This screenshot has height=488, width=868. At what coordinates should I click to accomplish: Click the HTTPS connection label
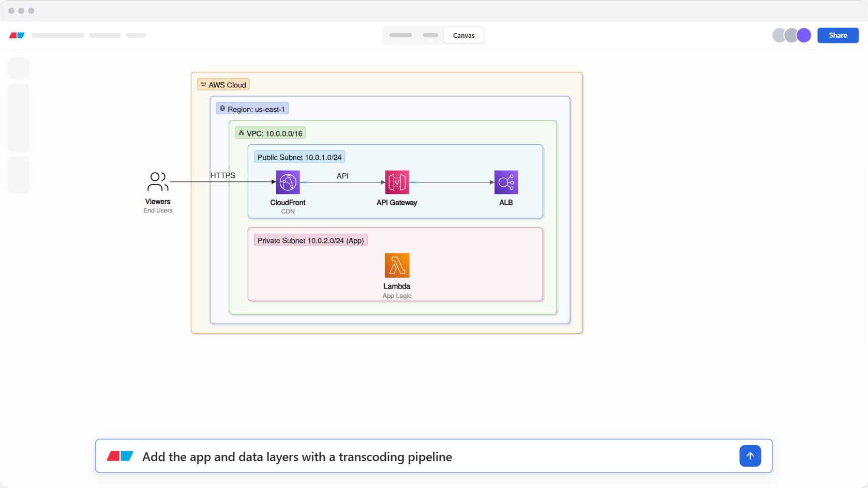pos(223,176)
